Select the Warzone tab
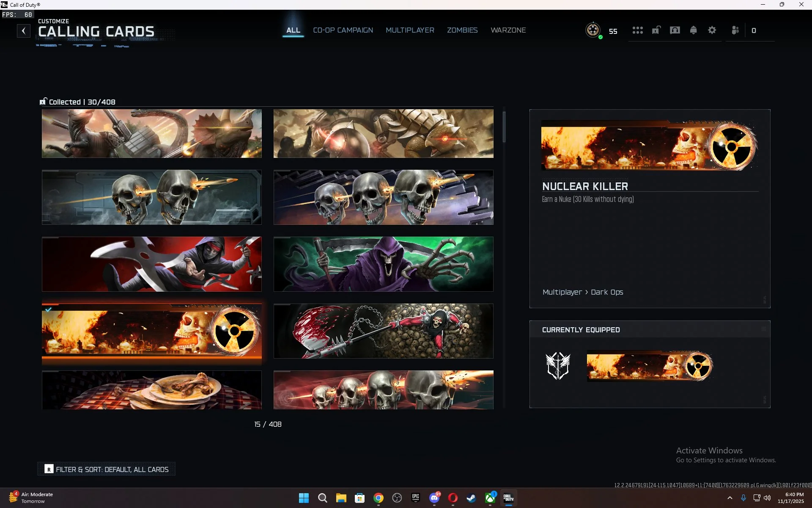Viewport: 812px width, 508px height. [x=508, y=30]
